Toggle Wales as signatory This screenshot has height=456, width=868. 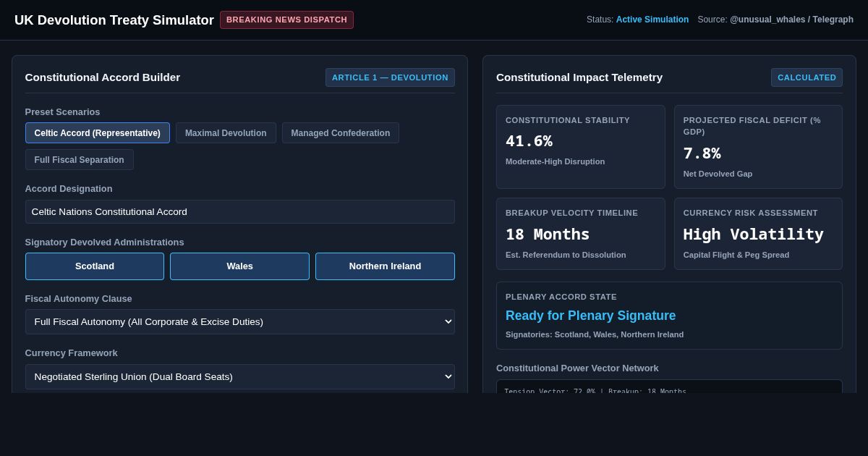(x=239, y=266)
